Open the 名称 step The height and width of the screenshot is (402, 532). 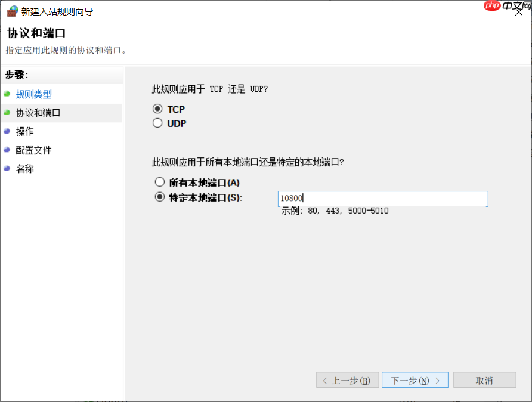(24, 169)
